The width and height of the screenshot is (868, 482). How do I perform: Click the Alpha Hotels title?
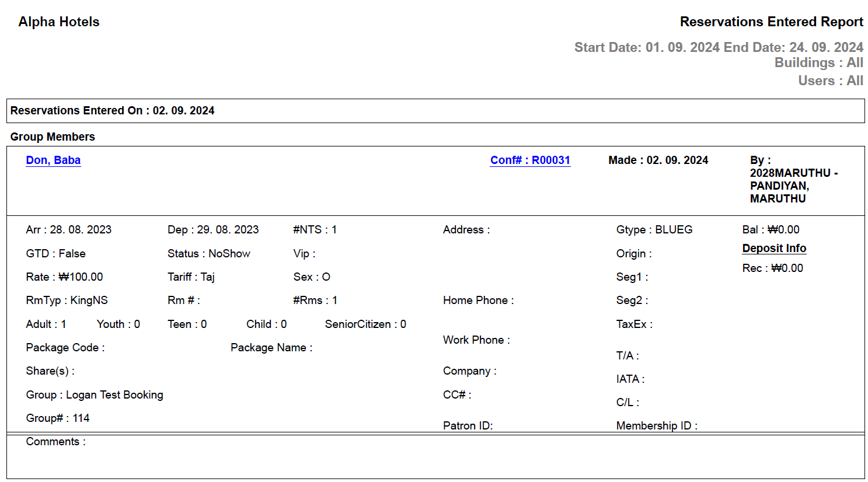click(59, 22)
